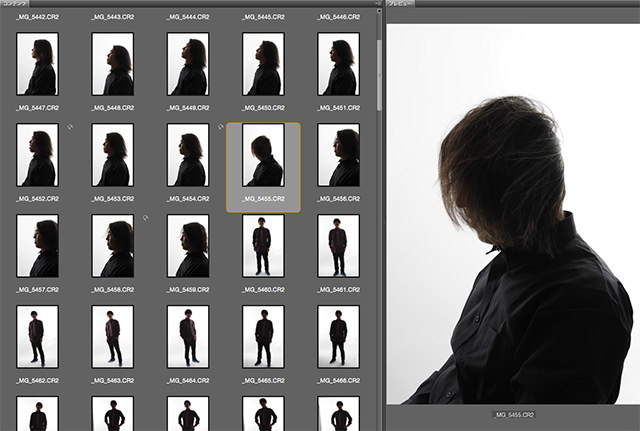Select the thumbnail for _MG_5451.CR2
640x431 pixels.
click(338, 64)
